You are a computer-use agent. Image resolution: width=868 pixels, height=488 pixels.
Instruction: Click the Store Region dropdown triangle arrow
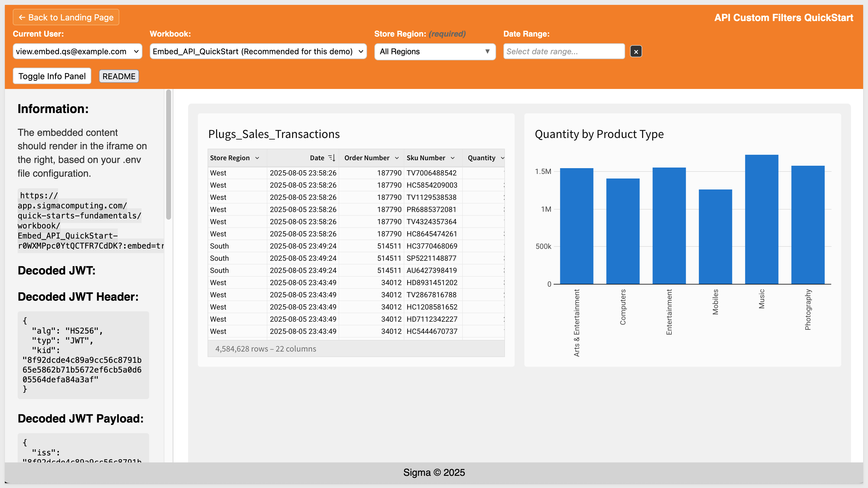point(487,51)
